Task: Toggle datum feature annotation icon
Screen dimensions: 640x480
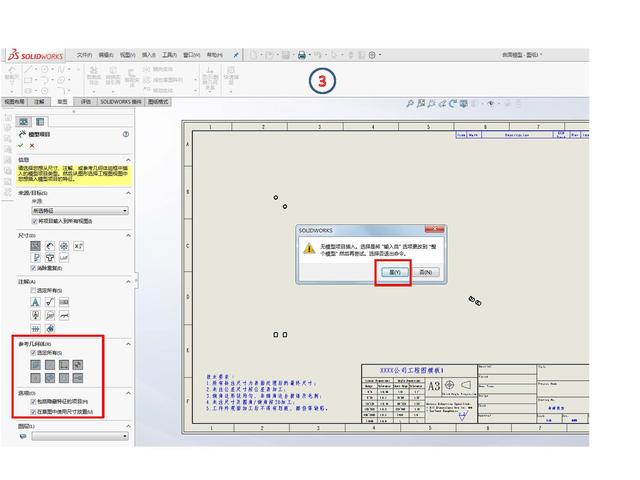Action: tap(36, 315)
